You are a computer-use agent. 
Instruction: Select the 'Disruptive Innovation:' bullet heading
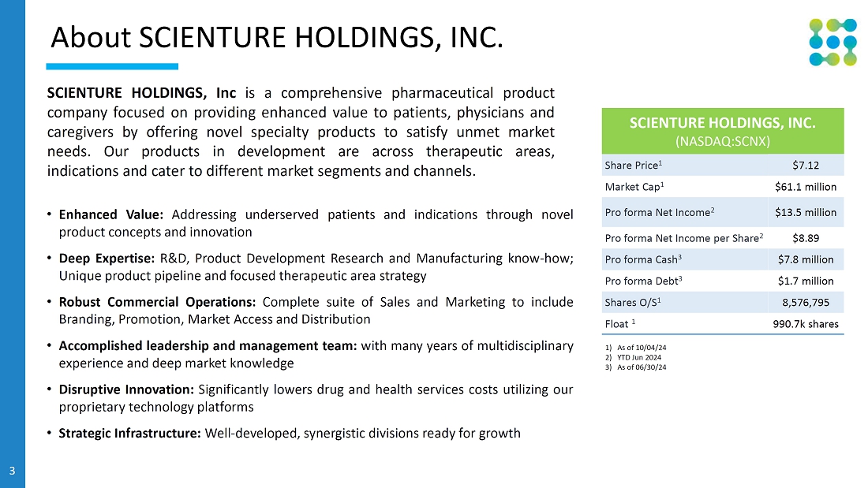(126, 389)
